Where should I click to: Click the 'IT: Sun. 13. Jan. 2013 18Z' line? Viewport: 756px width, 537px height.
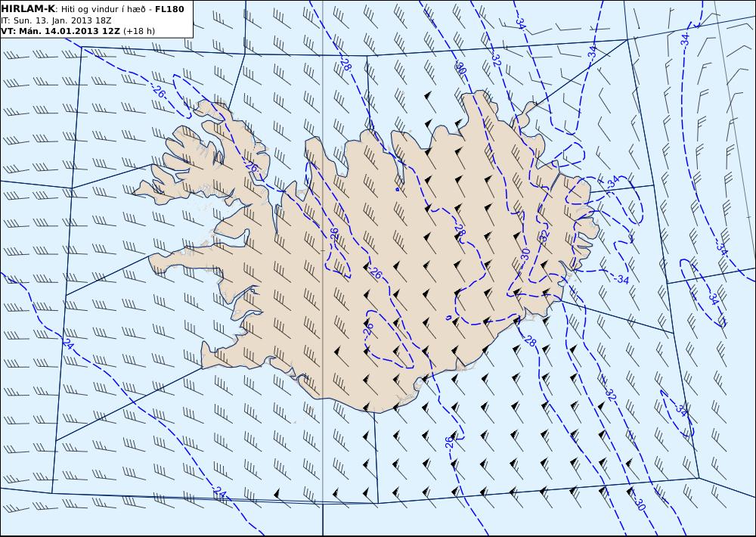point(56,20)
